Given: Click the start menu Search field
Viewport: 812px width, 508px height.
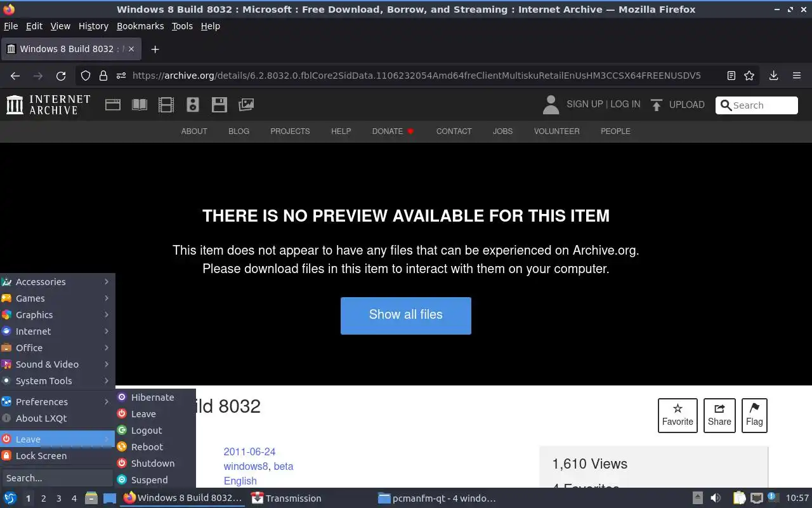Looking at the screenshot, I should coord(57,478).
